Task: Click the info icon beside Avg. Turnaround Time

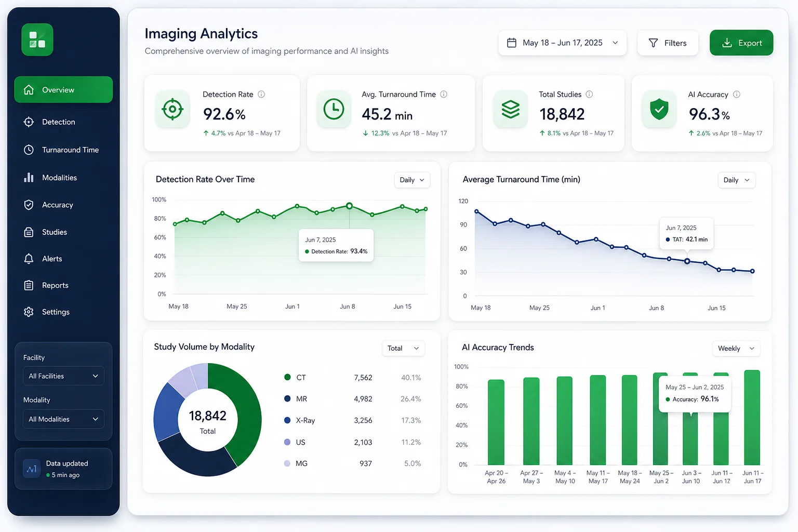Action: tap(444, 94)
